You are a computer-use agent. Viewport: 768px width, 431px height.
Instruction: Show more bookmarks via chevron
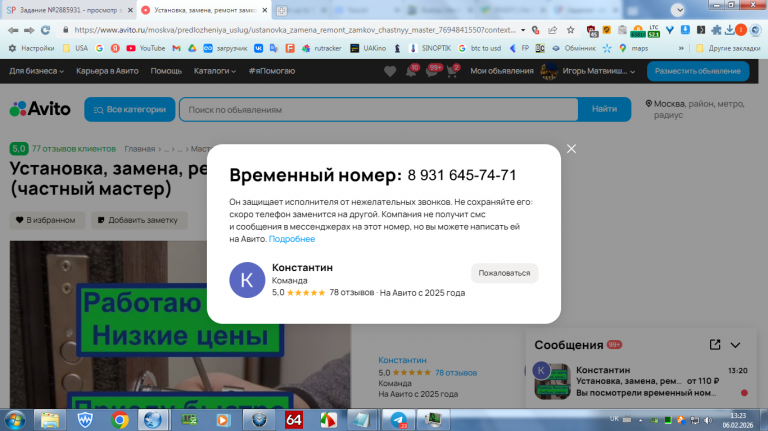tap(681, 48)
